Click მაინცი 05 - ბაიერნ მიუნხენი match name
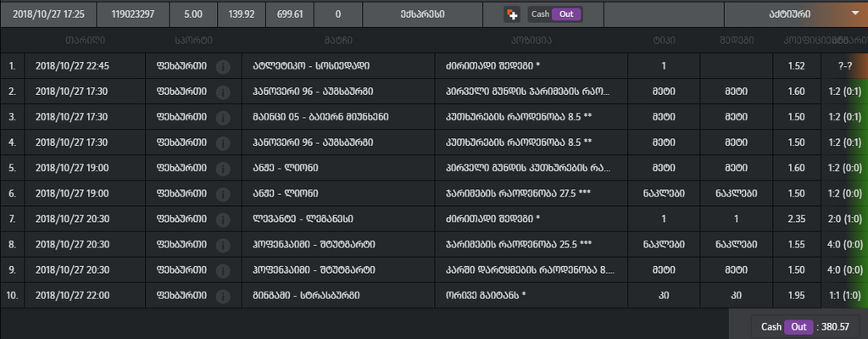This screenshot has width=868, height=339. [320, 118]
